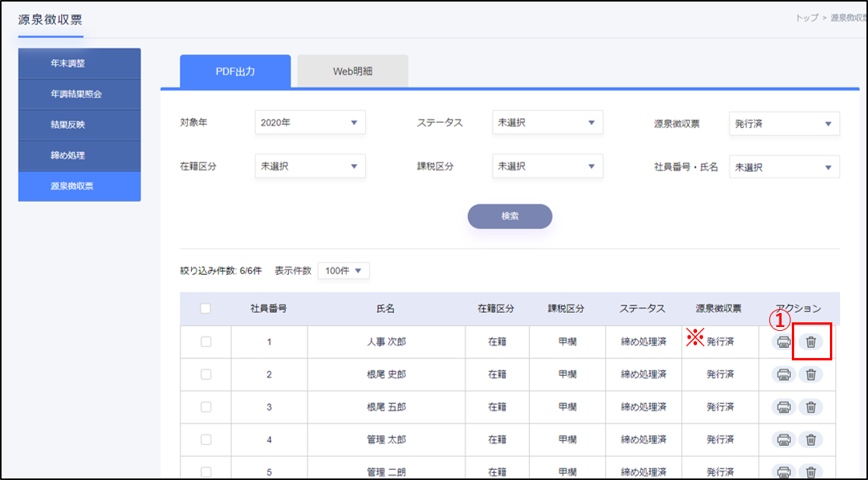Open the 表示件数 100件 dropdown
This screenshot has width=868, height=480.
343,271
